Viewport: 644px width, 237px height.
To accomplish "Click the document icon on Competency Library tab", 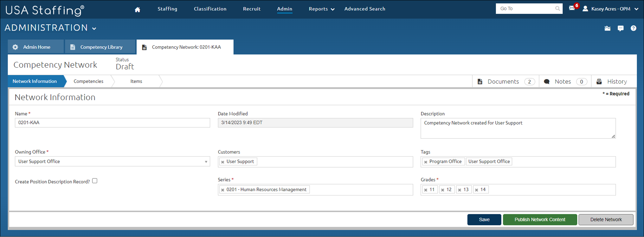I will 73,47.
